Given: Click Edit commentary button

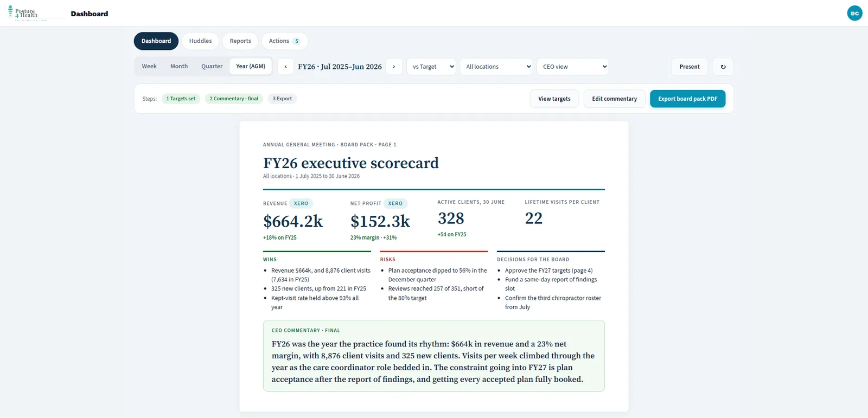Looking at the screenshot, I should [x=615, y=99].
